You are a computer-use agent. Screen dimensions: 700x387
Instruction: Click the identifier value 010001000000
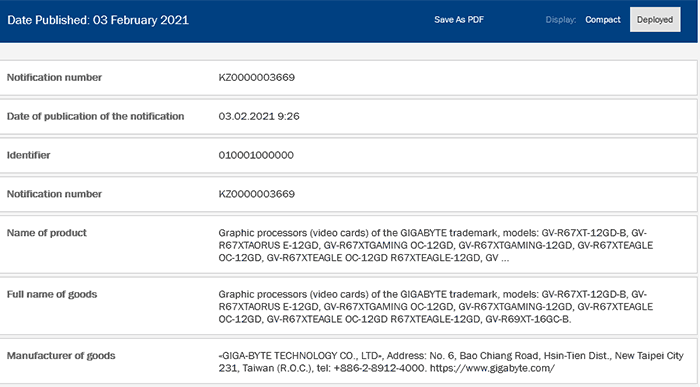(x=256, y=155)
